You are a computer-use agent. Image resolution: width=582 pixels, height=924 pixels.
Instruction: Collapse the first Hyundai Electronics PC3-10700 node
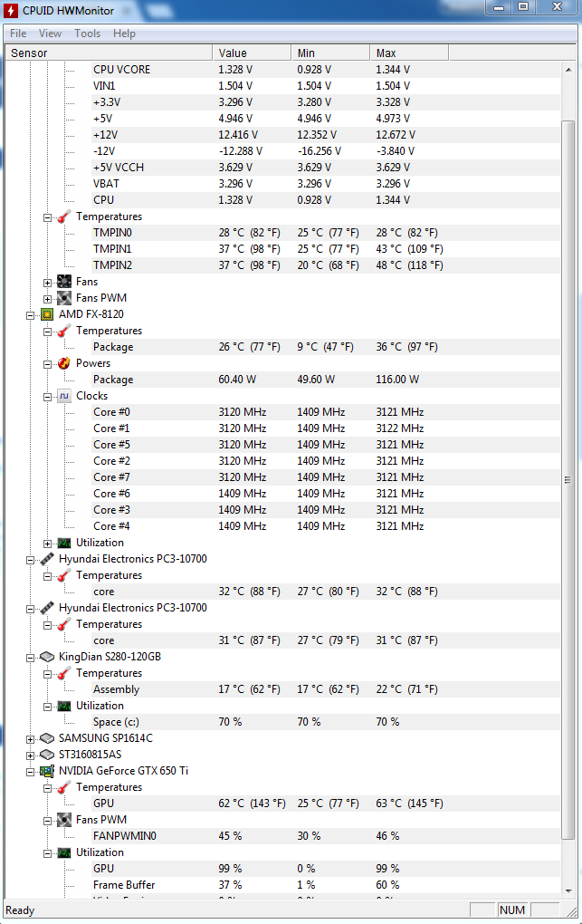[30, 560]
